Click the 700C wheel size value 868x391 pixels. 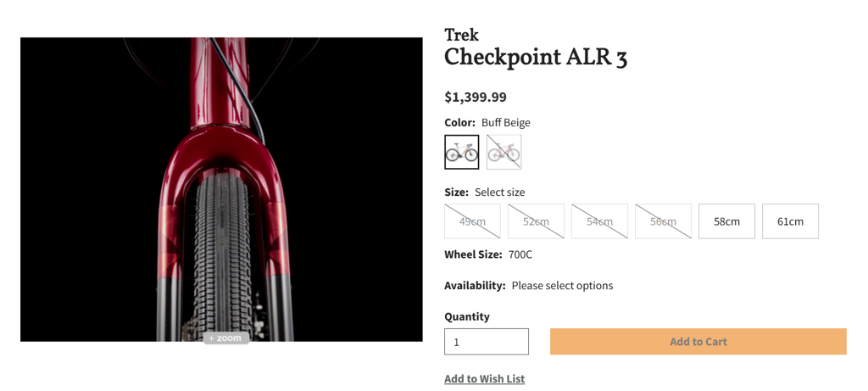520,254
